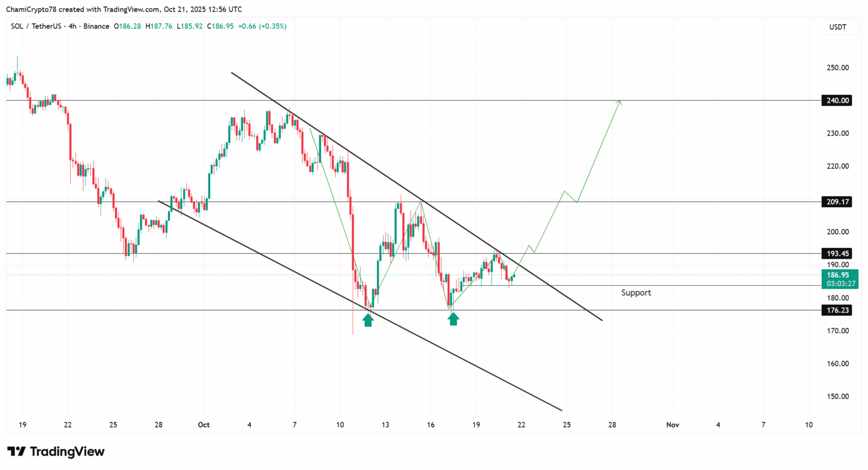Click the Nov label on the time axis
Screen dimensions: 868x470
672,425
